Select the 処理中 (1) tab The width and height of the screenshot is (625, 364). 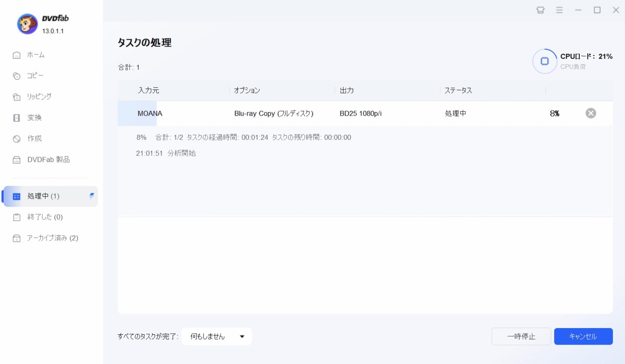50,196
